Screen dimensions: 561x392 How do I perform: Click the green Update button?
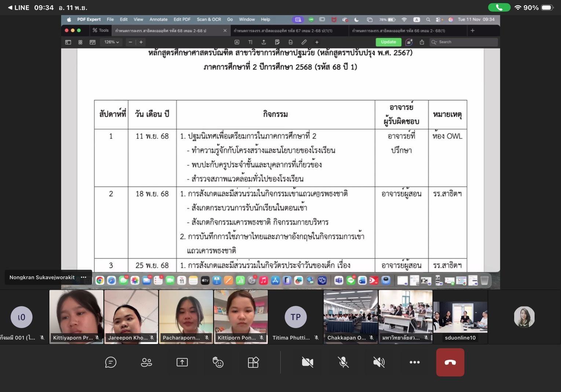[x=388, y=42]
